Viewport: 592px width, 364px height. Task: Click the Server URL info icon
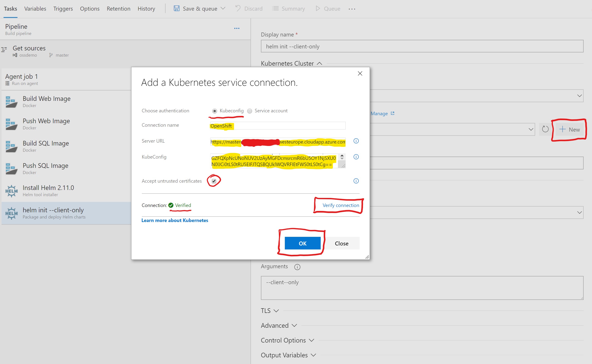point(356,141)
